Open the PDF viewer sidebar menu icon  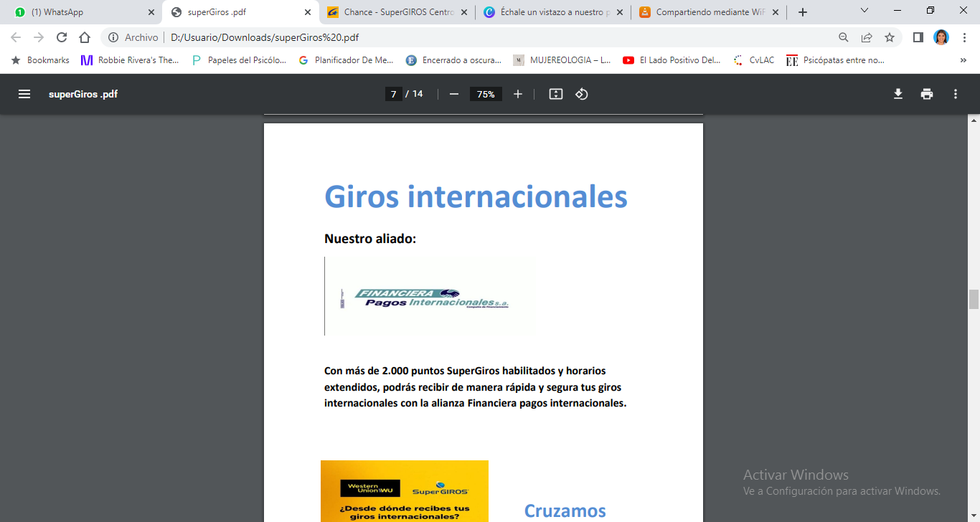point(24,94)
